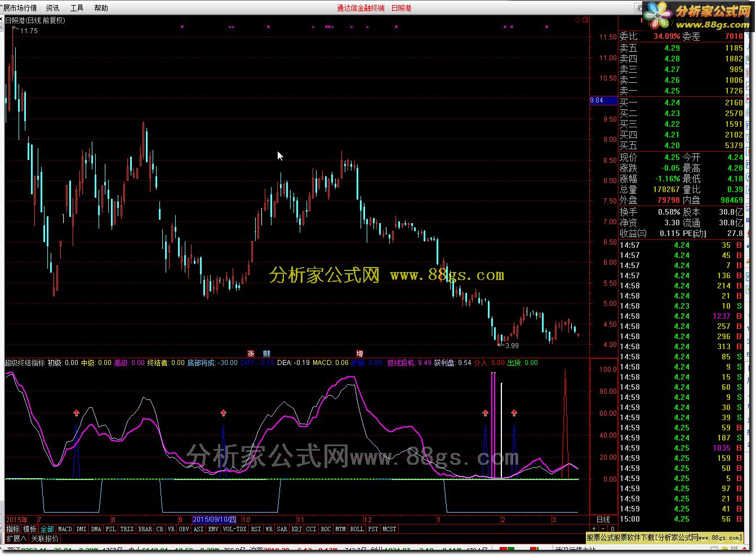Screen dimensions: 756x556
Task: Click the 3.99 low price label
Action: [512, 346]
